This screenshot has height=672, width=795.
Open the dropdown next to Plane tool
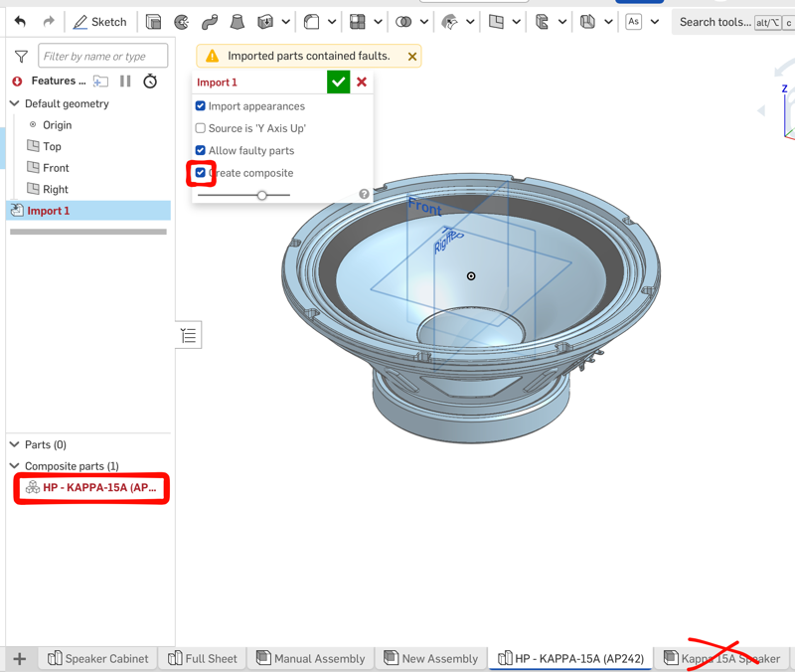(x=516, y=22)
